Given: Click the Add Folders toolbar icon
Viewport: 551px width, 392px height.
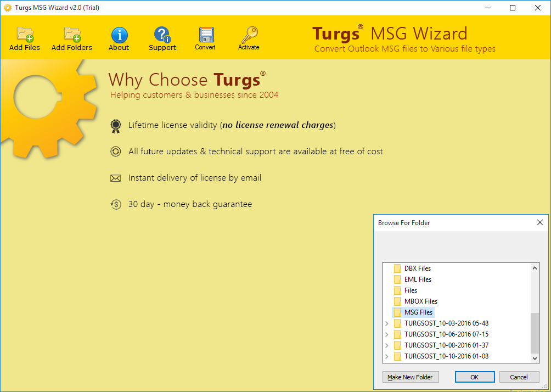Looking at the screenshot, I should click(x=72, y=34).
